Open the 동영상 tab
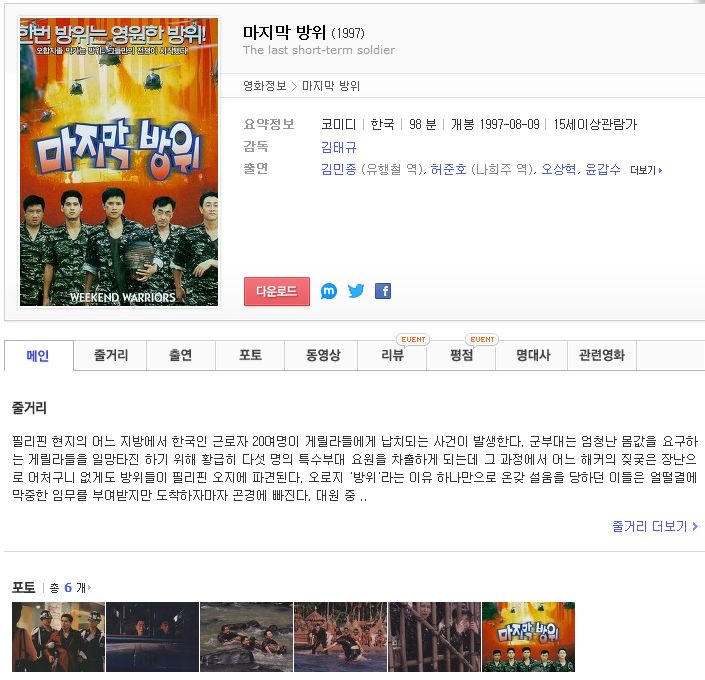 pos(321,355)
